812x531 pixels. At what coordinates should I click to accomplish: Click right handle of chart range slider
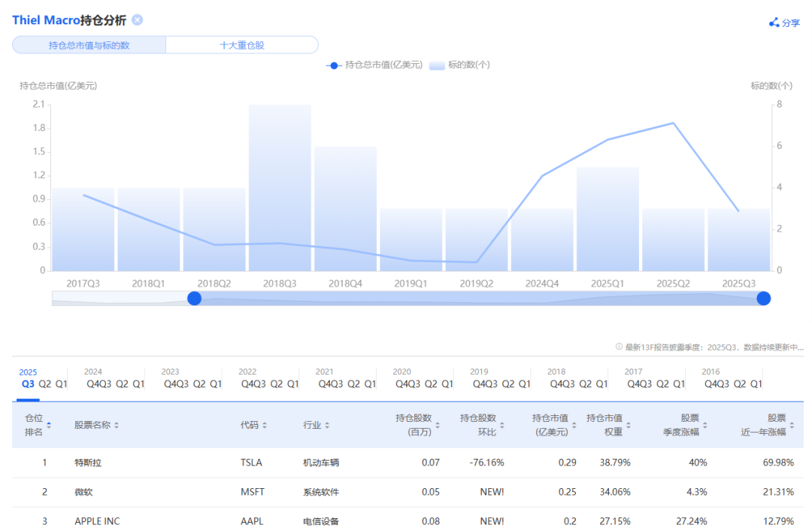[x=764, y=299]
